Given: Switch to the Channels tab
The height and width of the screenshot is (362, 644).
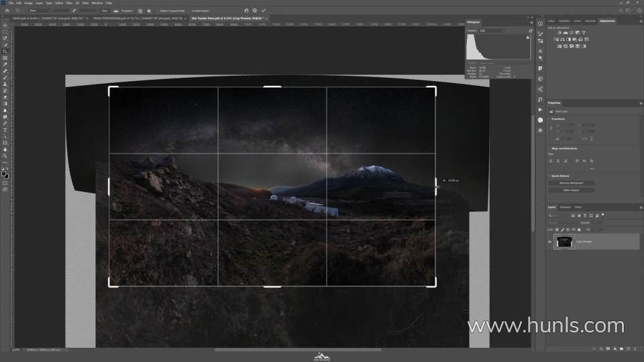Looking at the screenshot, I should pyautogui.click(x=565, y=207).
